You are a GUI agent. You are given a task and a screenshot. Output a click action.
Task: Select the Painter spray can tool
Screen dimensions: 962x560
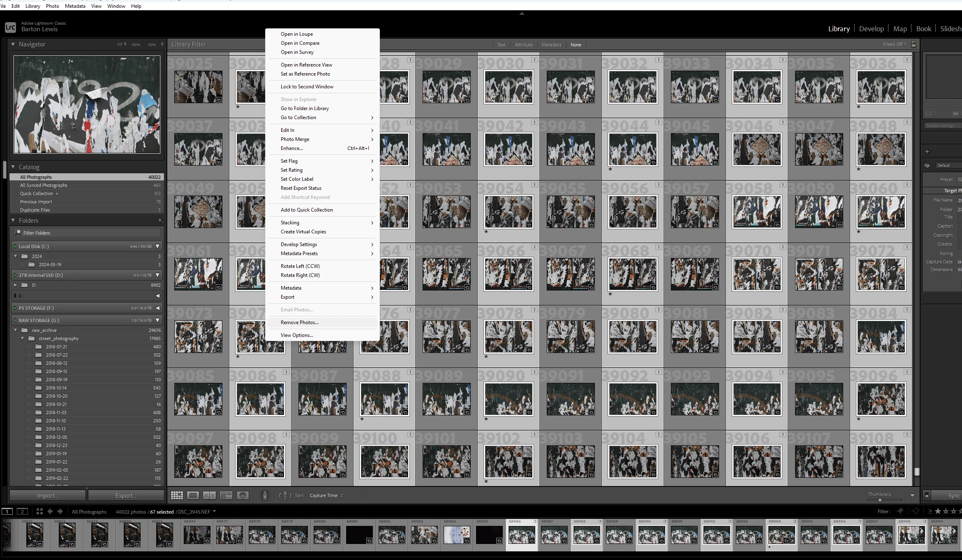coord(265,495)
